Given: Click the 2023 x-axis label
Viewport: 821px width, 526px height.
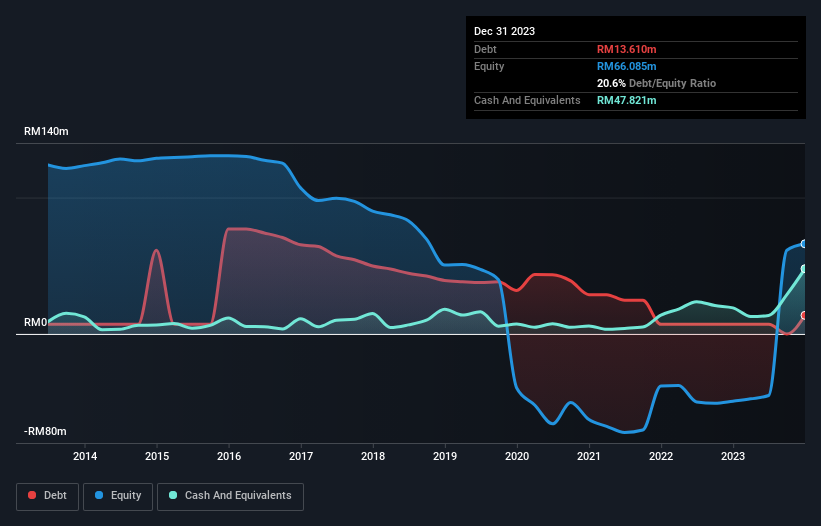Looking at the screenshot, I should pyautogui.click(x=733, y=456).
